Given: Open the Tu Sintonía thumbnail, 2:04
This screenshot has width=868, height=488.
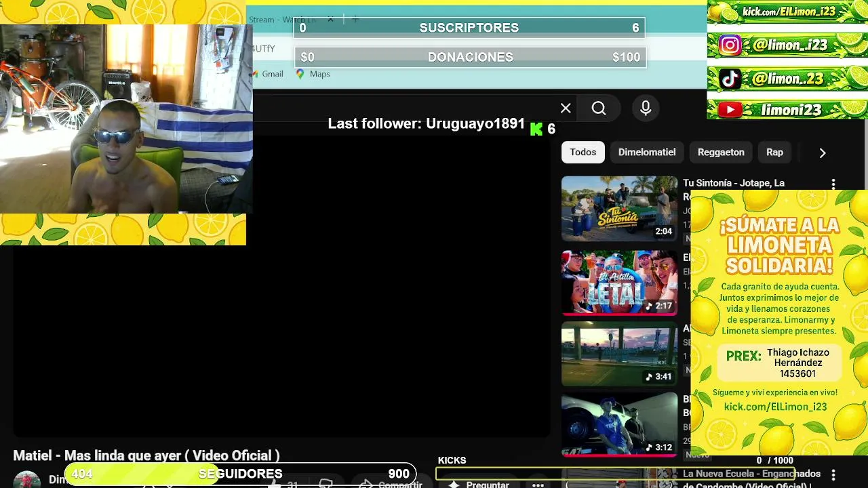Looking at the screenshot, I should [x=619, y=209].
